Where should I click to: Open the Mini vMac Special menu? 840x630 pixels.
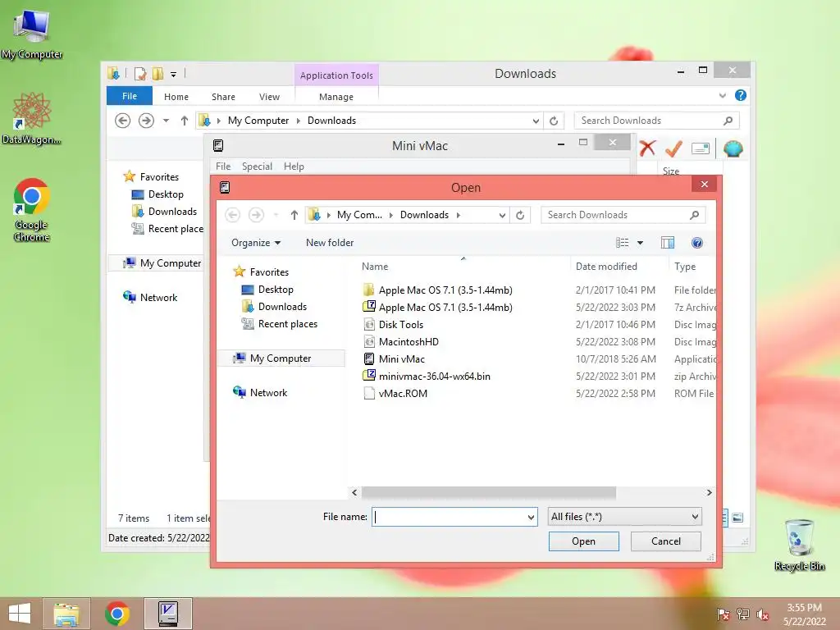point(257,166)
